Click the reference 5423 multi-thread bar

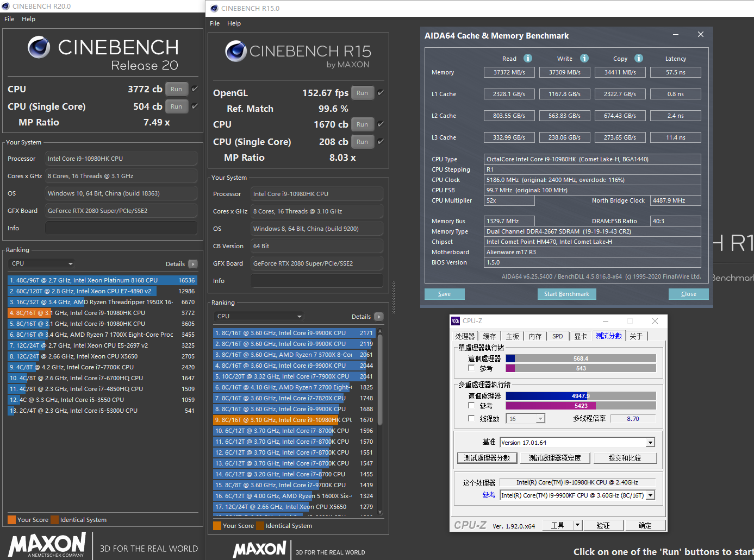coord(581,406)
